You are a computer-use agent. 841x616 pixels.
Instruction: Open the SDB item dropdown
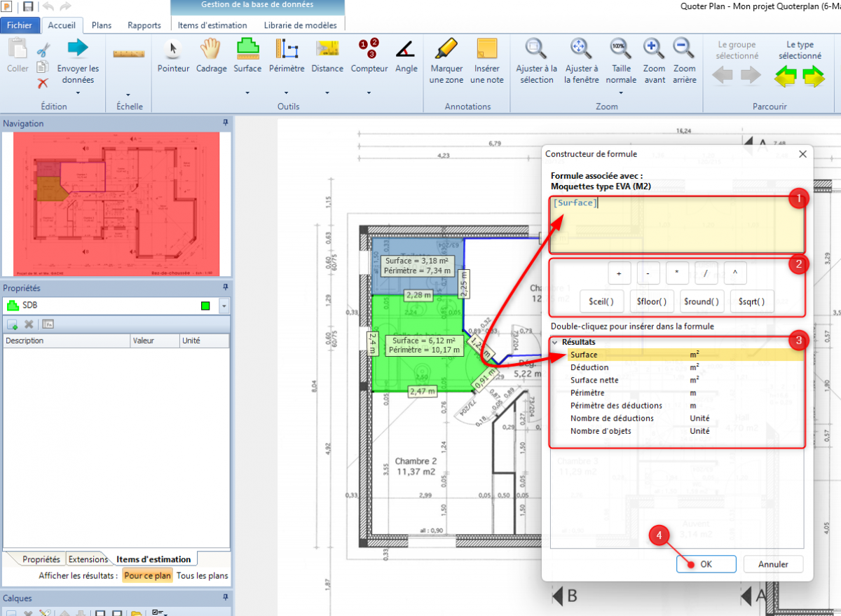224,306
